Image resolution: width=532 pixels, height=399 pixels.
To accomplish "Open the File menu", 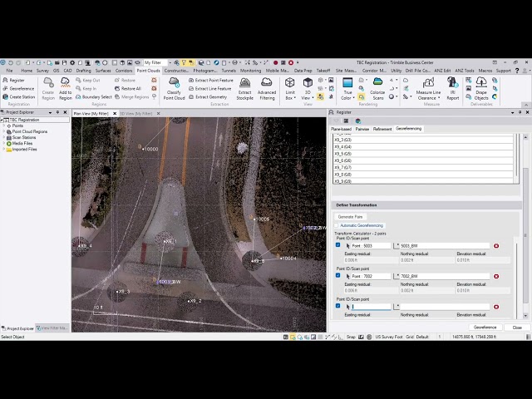I will coord(9,71).
